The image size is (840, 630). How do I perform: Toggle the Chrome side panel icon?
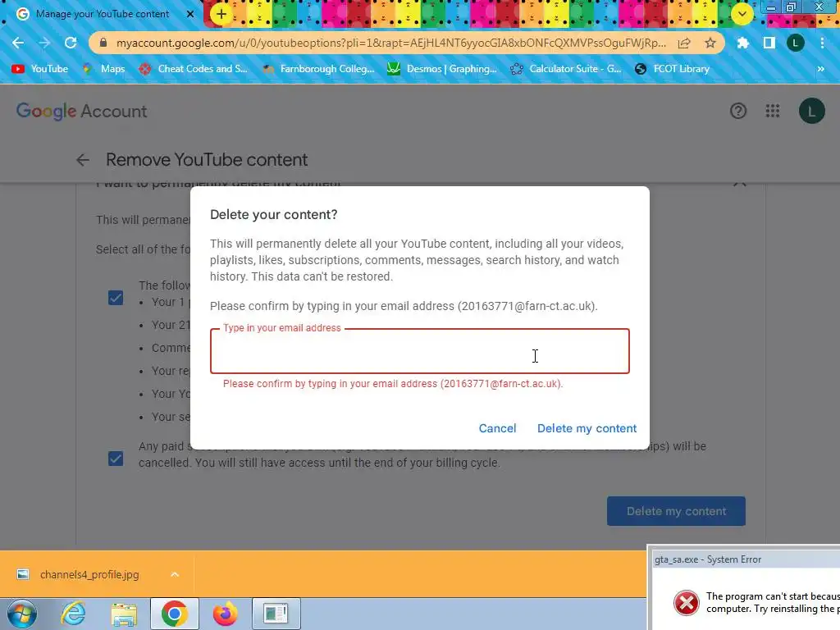pos(769,43)
